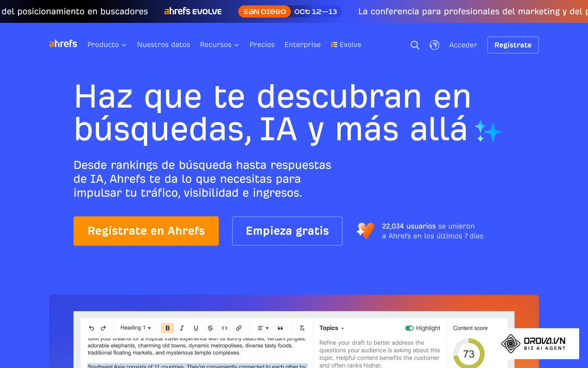588x368 pixels.
Task: Open the text alignment dropdown
Action: pos(263,328)
